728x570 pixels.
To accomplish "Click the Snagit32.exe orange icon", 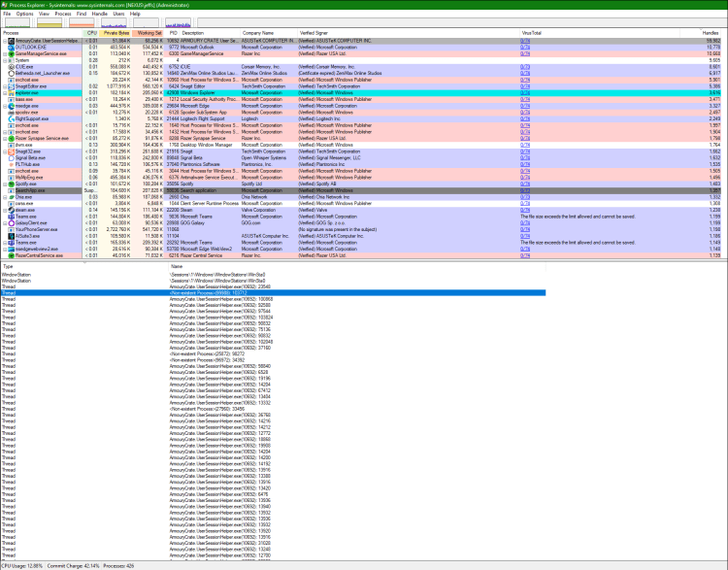I will pos(11,151).
